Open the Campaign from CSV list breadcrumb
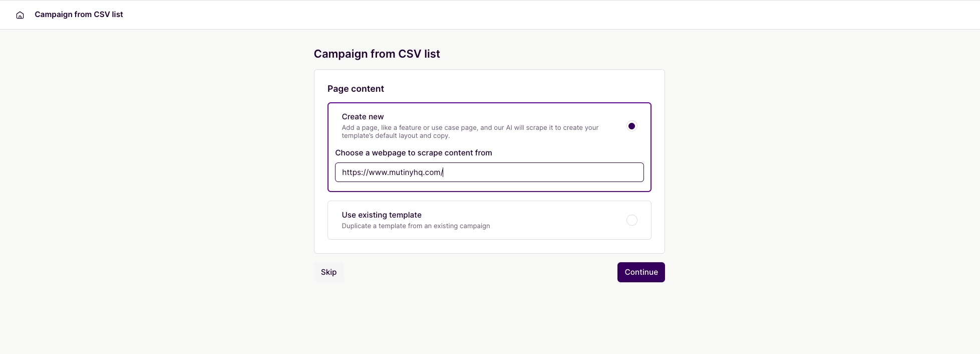 pyautogui.click(x=79, y=15)
